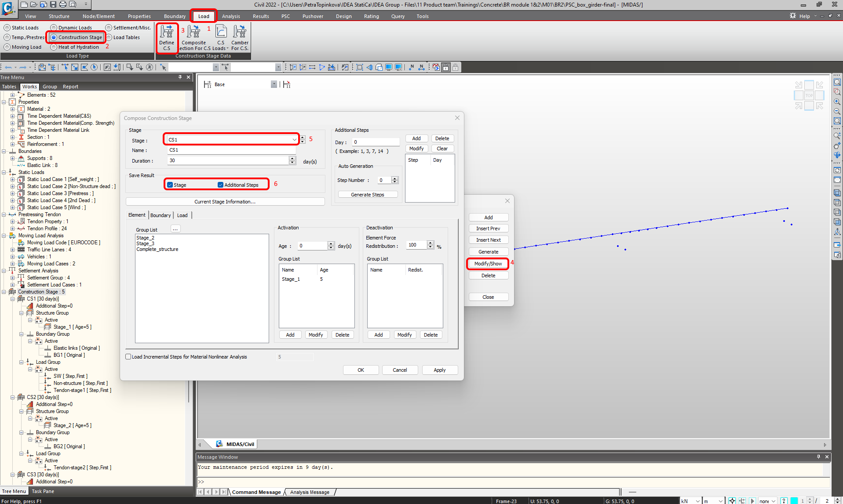
Task: Click the Define C.S icon in ribbon
Action: [167, 37]
